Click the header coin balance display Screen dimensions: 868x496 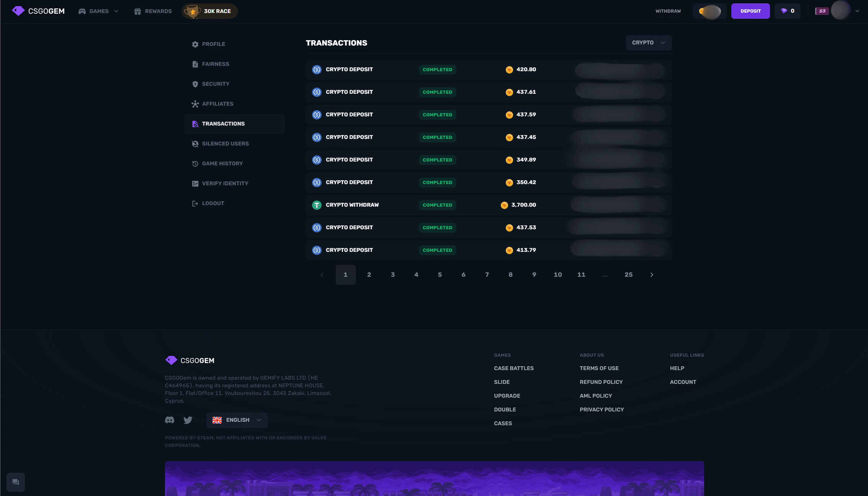click(709, 11)
